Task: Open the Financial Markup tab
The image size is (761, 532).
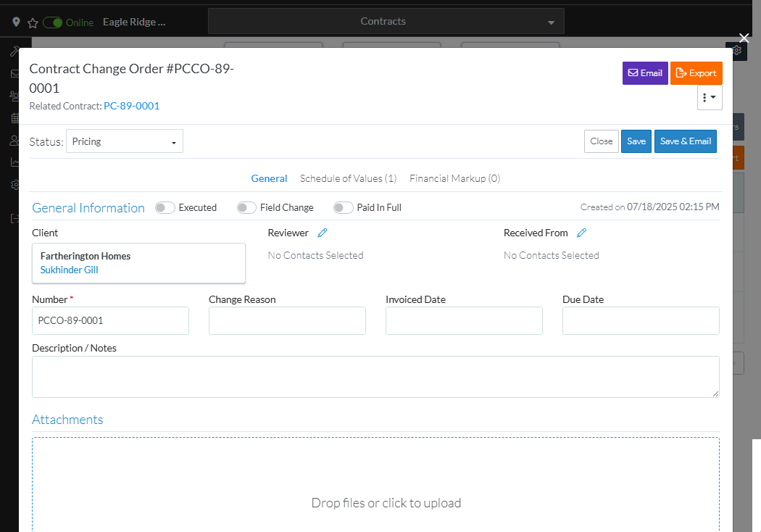Action: coord(454,178)
